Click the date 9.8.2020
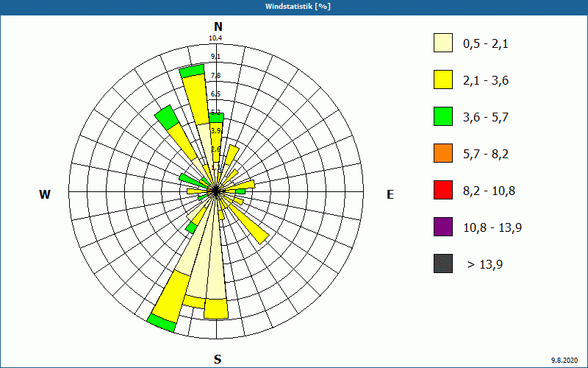The width and height of the screenshot is (588, 368). [564, 361]
